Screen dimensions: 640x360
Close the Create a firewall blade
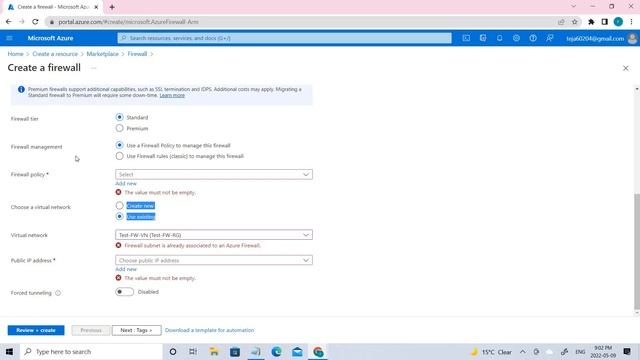tap(625, 68)
